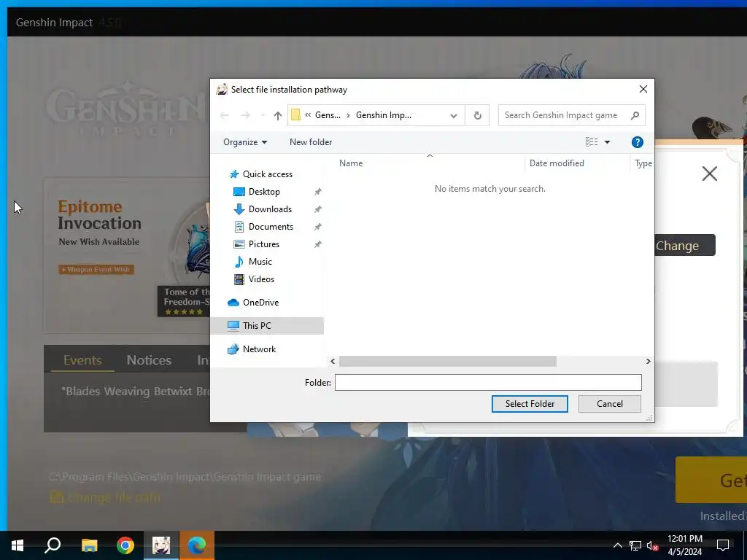Open the Organize dropdown menu
The width and height of the screenshot is (747, 560).
click(x=245, y=142)
